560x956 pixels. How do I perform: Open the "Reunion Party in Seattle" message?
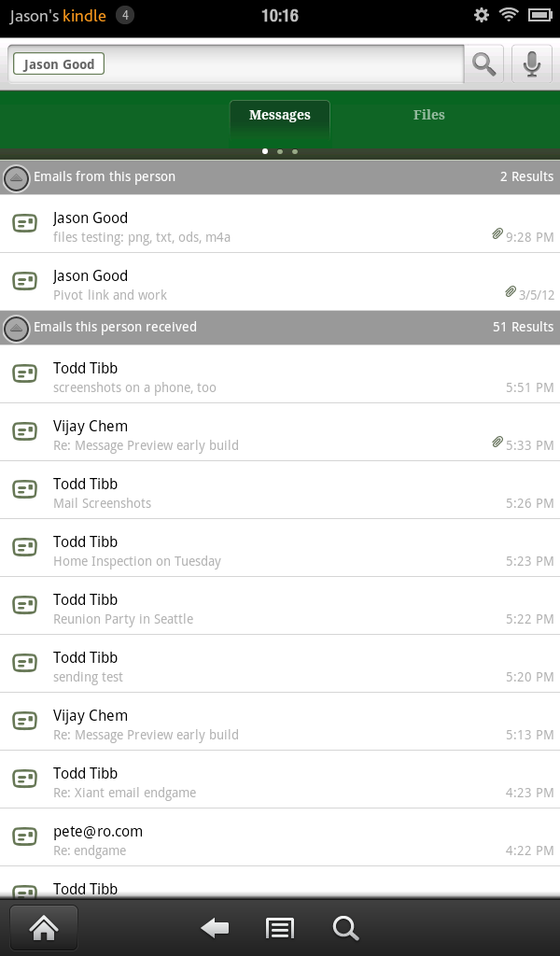[280, 609]
